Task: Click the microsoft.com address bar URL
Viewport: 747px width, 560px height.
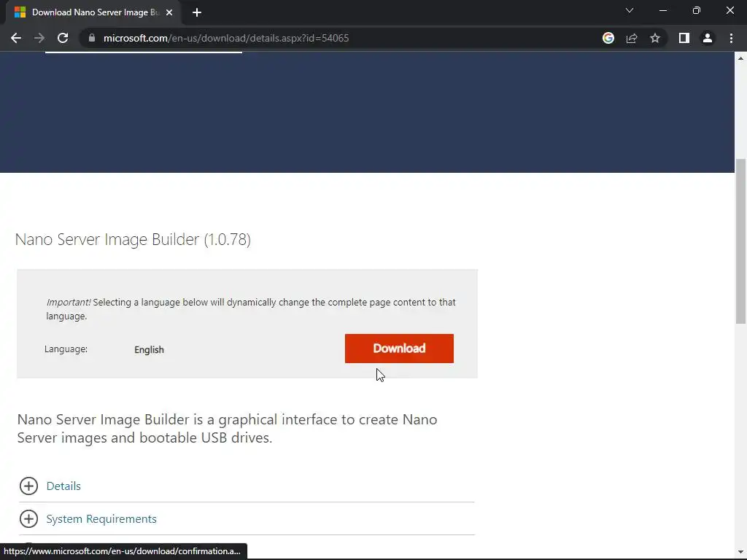Action: [226, 38]
